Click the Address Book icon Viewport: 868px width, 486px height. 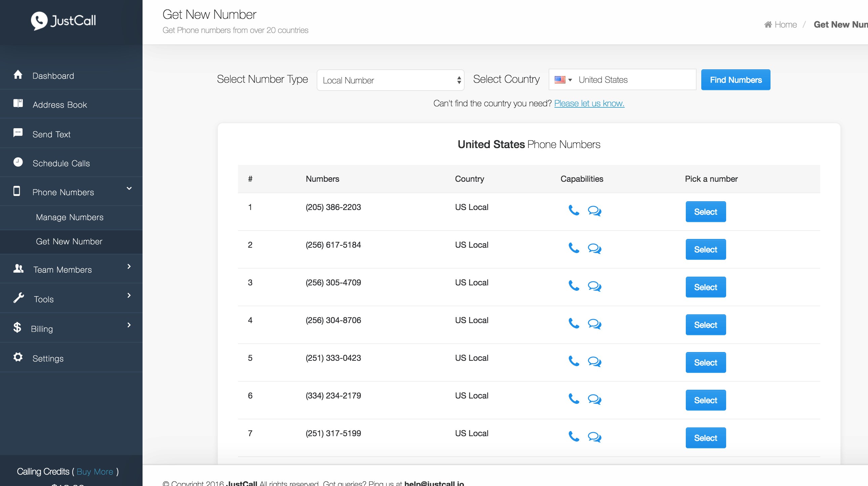[18, 104]
